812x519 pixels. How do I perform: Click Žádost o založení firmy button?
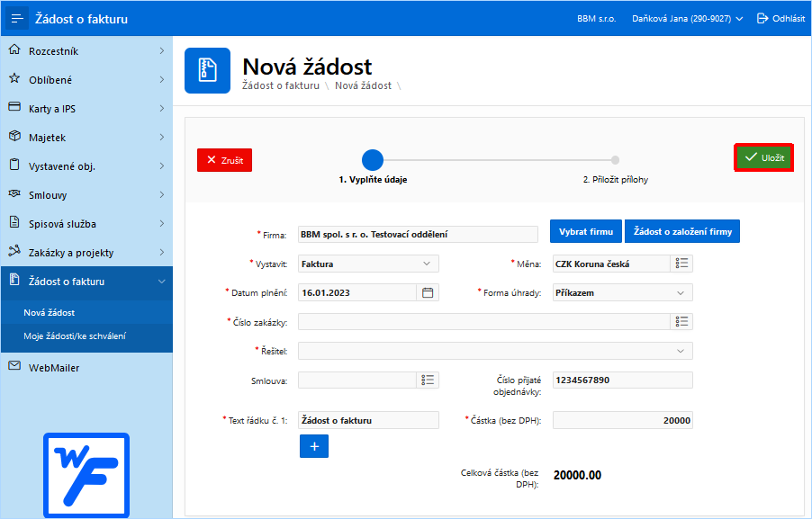[x=682, y=231]
